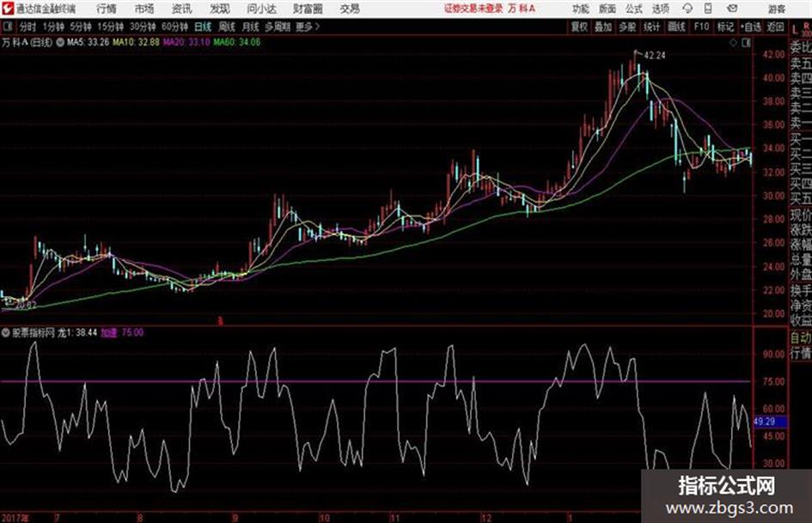Viewport: 812px width, 523px height.
Task: Click the 现价 row in right sidebar
Action: pyautogui.click(x=801, y=215)
